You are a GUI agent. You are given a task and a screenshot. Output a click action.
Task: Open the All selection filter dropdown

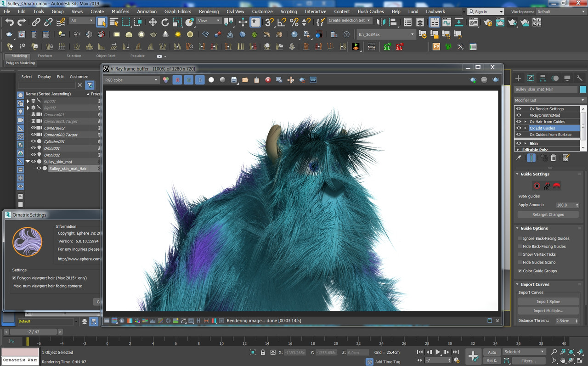(x=82, y=21)
